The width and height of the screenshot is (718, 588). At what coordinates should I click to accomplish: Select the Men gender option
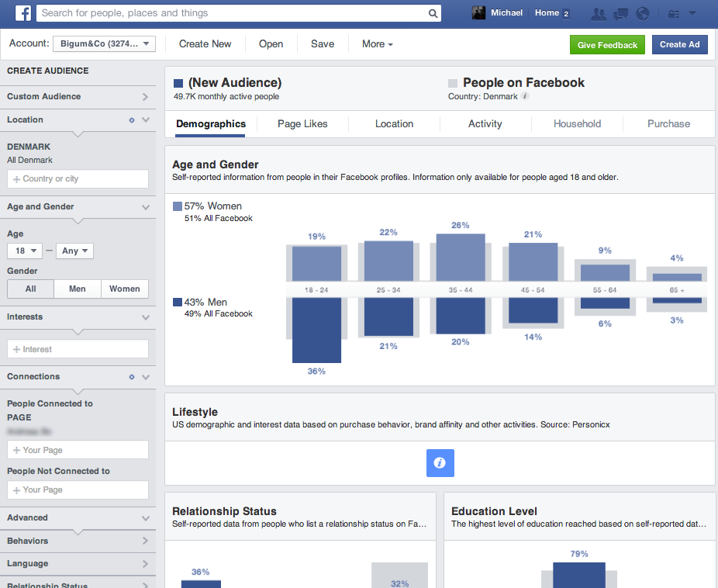coord(78,289)
